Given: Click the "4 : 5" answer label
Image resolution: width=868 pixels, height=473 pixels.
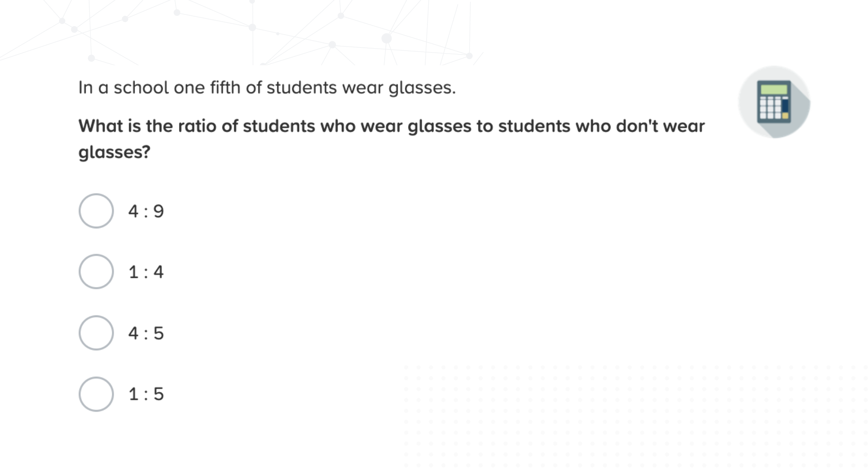Looking at the screenshot, I should tap(146, 333).
